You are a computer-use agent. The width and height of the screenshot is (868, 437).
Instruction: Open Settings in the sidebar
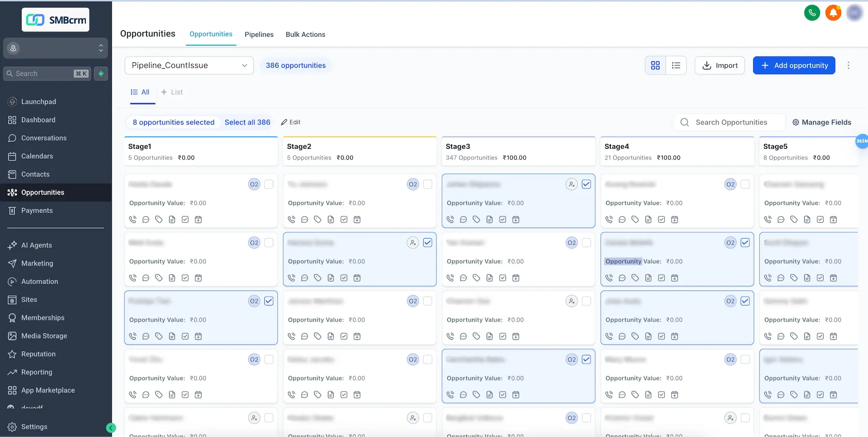coord(34,427)
